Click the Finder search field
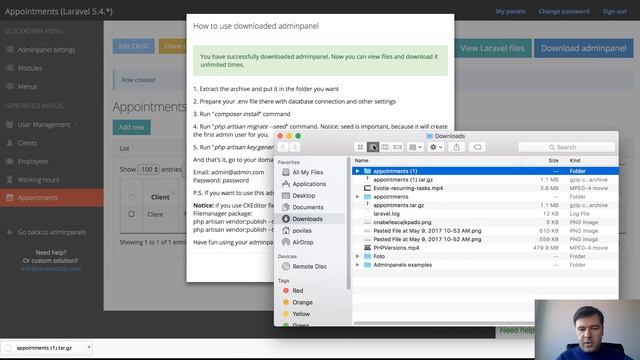This screenshot has height=360, width=640. (566, 147)
